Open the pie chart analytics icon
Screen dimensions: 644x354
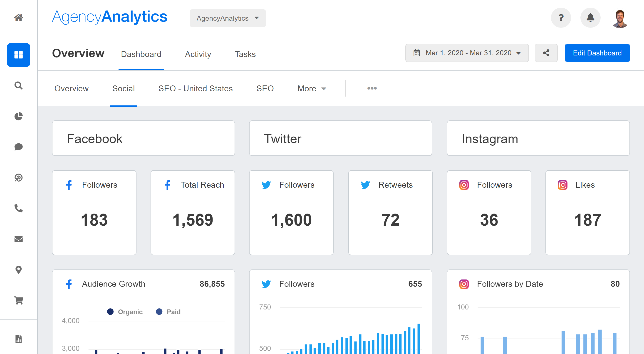pyautogui.click(x=18, y=116)
